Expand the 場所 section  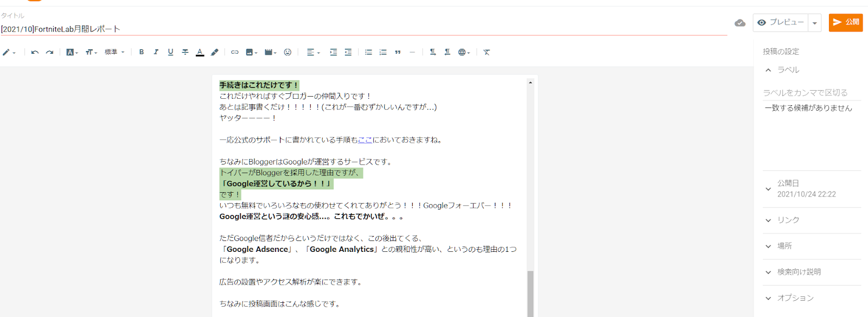click(812, 246)
